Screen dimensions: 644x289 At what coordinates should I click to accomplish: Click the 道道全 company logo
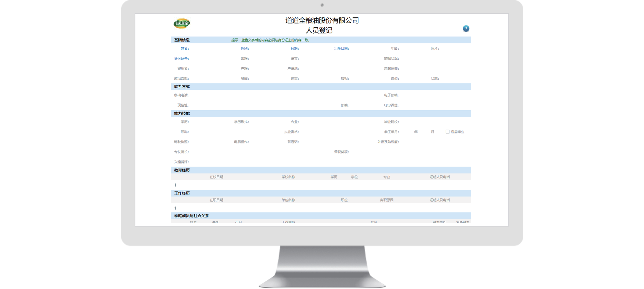click(x=182, y=23)
